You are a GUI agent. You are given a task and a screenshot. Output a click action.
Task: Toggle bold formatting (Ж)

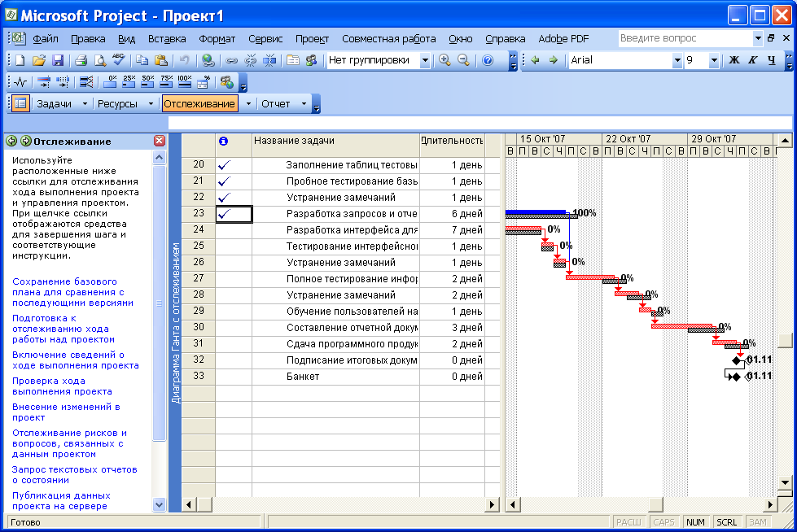point(734,60)
